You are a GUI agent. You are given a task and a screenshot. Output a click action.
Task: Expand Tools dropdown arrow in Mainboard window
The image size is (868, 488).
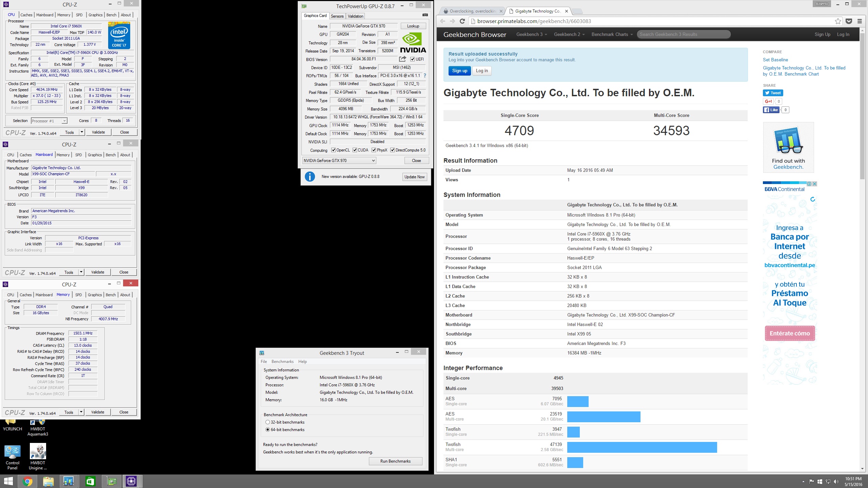(x=81, y=272)
